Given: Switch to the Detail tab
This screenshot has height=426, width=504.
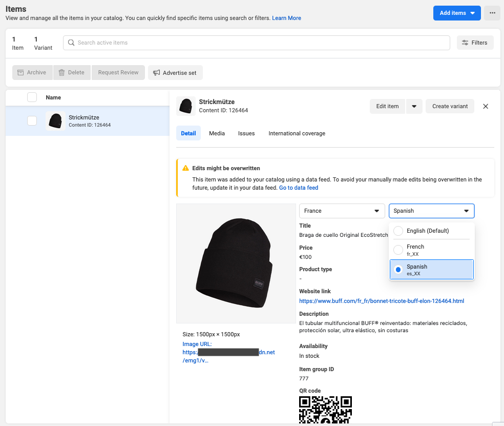Looking at the screenshot, I should [188, 133].
